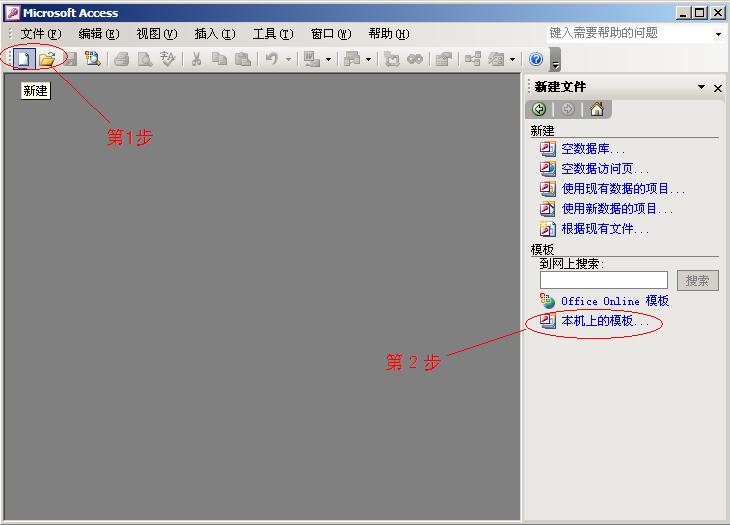Click the task pane Home icon
The width and height of the screenshot is (730, 525).
597,109
